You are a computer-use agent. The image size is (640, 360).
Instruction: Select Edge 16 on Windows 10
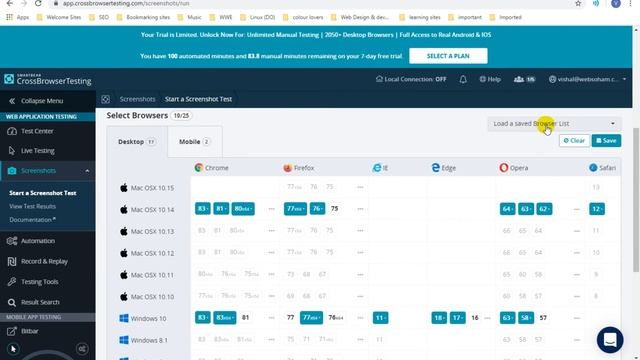click(x=475, y=318)
